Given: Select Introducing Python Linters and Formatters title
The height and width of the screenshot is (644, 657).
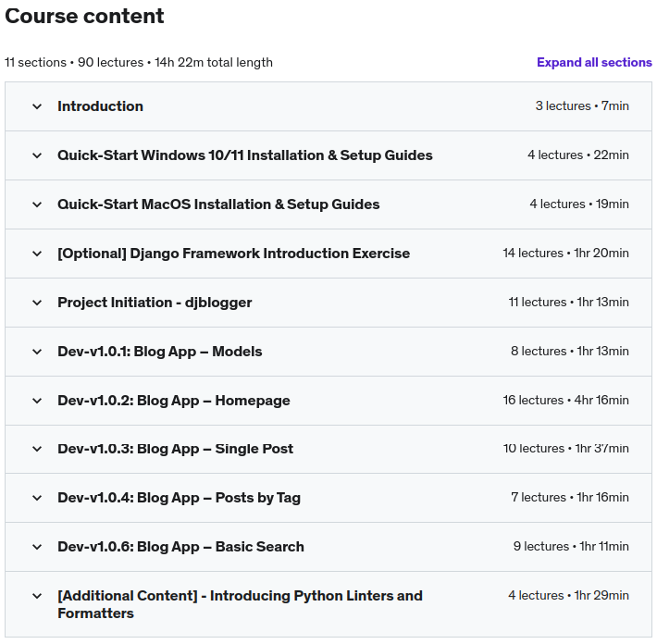Looking at the screenshot, I should [x=240, y=604].
